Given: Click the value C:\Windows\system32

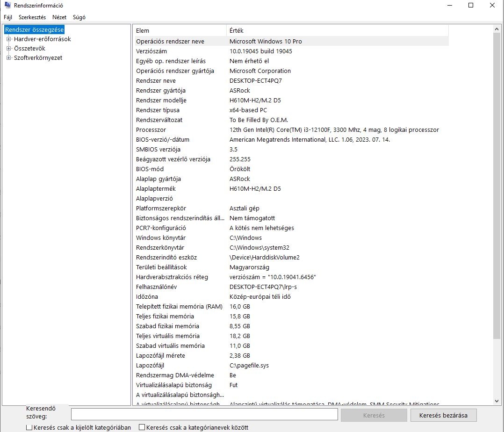Looking at the screenshot, I should [259, 247].
